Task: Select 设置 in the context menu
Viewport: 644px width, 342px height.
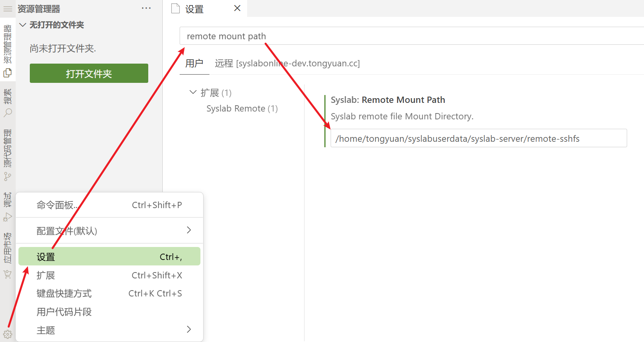Action: coord(109,257)
